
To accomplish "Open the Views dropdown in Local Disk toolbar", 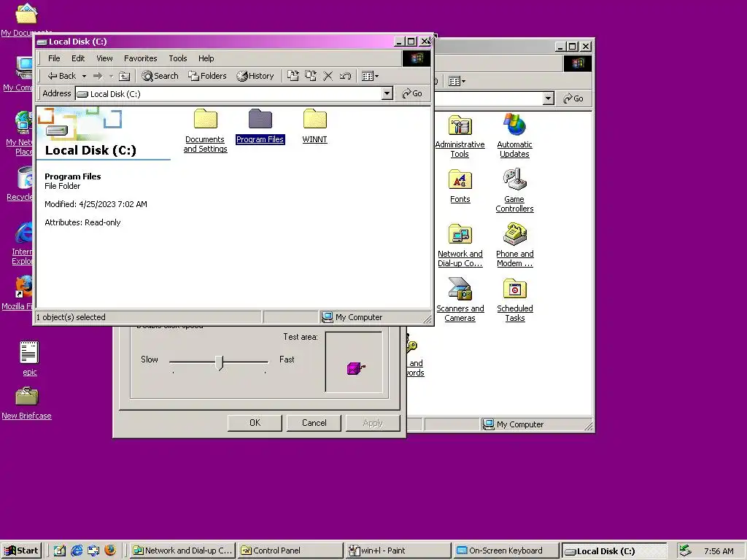I will (370, 76).
